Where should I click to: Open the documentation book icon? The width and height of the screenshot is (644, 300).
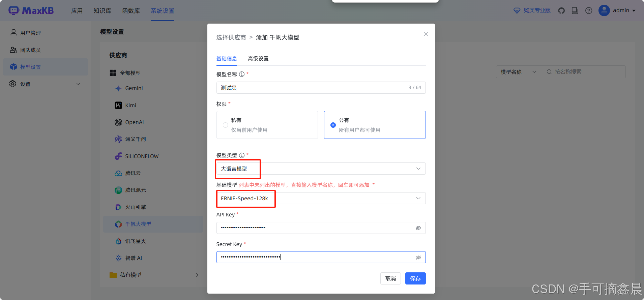575,10
